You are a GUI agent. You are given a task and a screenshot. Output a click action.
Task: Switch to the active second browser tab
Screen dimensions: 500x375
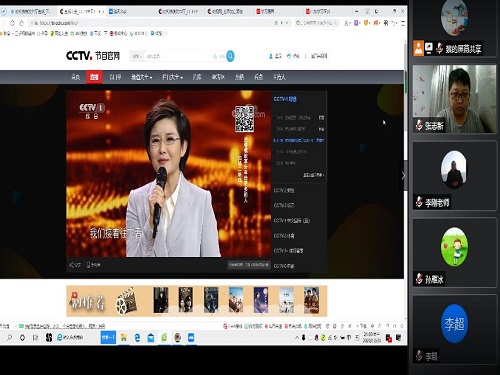pos(82,11)
